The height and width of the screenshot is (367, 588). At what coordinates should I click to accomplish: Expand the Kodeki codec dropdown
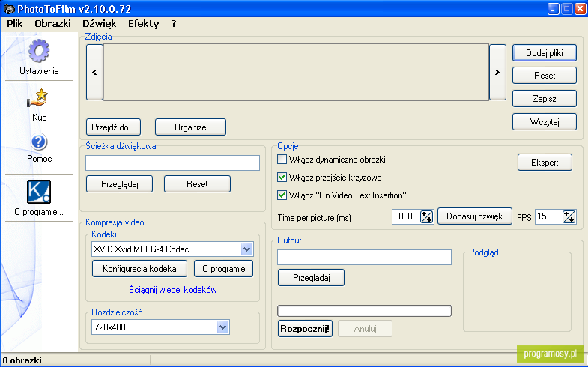[246, 249]
